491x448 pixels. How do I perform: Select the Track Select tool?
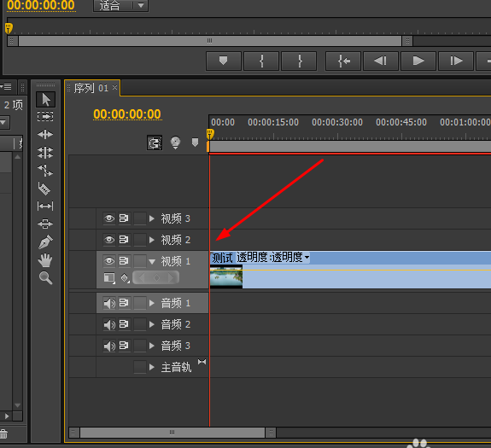45,117
